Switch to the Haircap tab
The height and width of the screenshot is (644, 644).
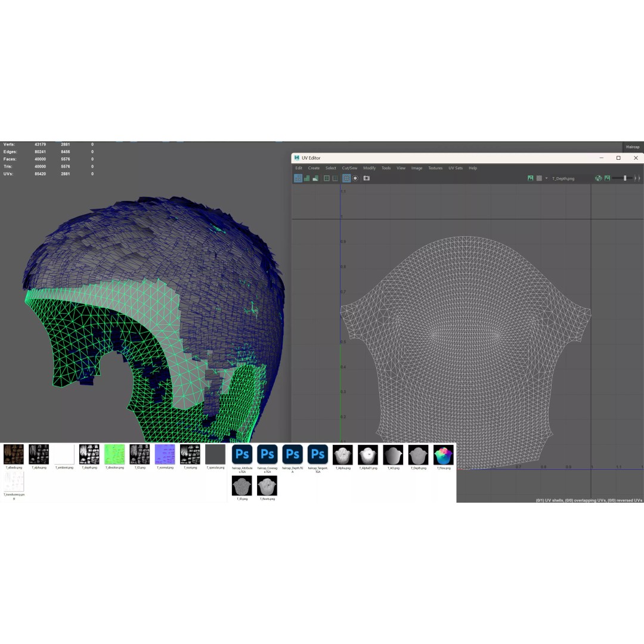632,147
